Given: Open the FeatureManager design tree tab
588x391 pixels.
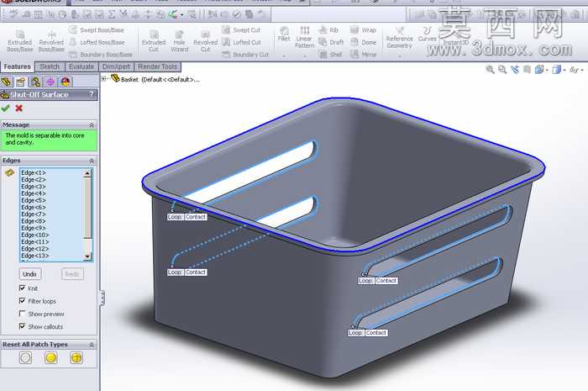Looking at the screenshot, I should pos(6,82).
